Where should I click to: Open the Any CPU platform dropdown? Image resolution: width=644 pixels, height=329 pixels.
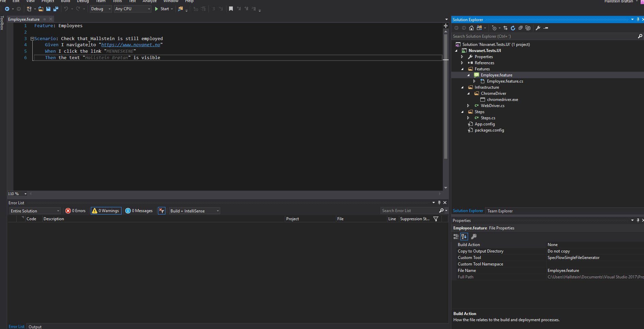click(132, 9)
